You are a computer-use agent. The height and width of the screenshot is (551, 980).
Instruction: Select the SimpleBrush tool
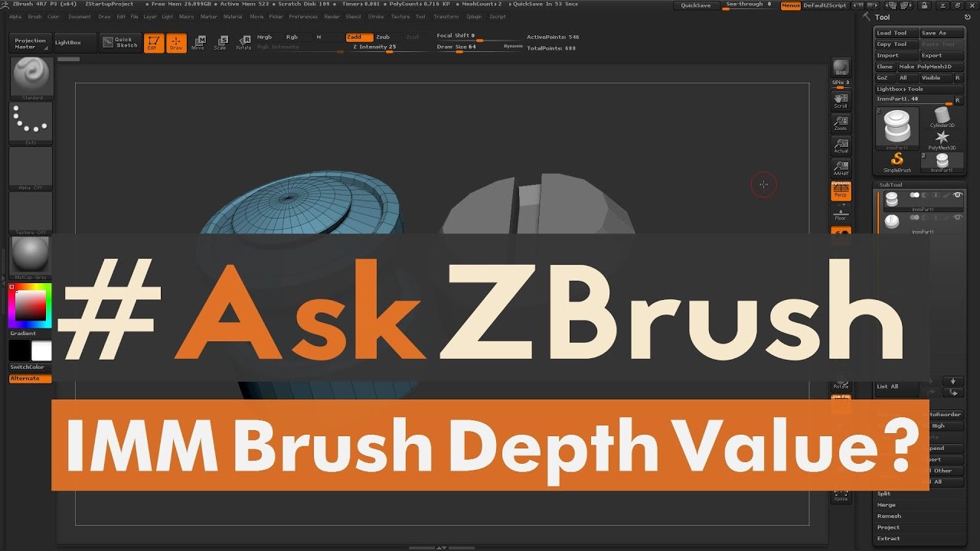tap(897, 161)
